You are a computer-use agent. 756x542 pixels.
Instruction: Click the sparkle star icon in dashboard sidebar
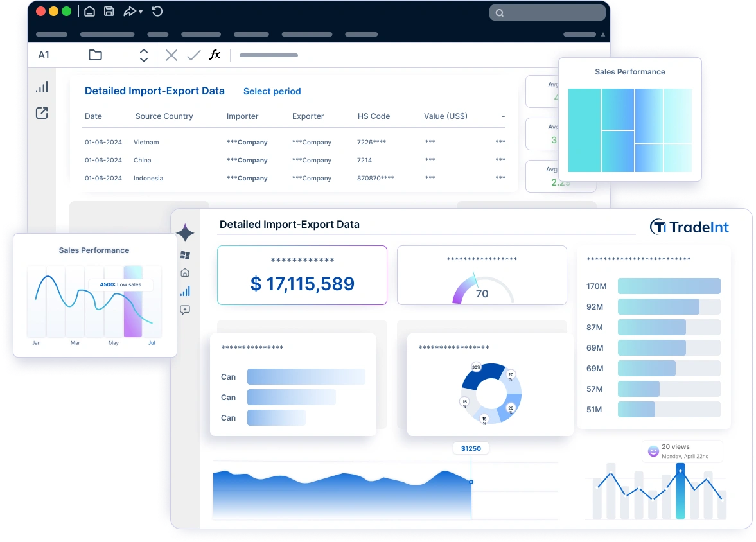coord(185,233)
